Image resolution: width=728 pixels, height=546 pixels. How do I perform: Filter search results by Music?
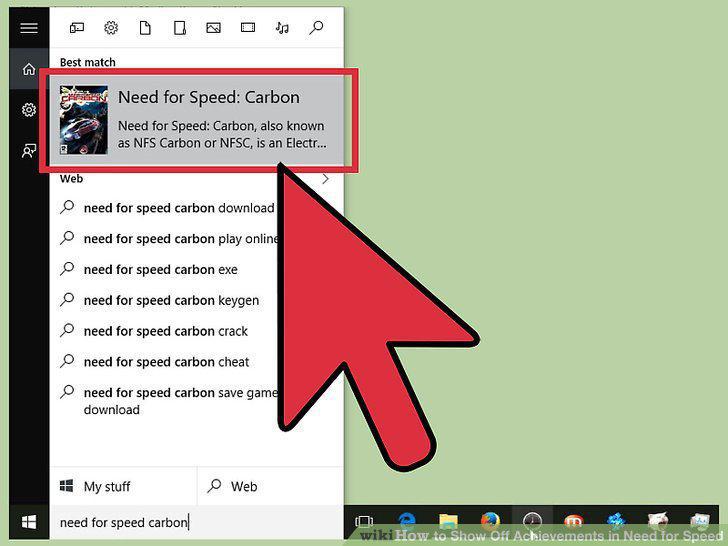(x=282, y=28)
